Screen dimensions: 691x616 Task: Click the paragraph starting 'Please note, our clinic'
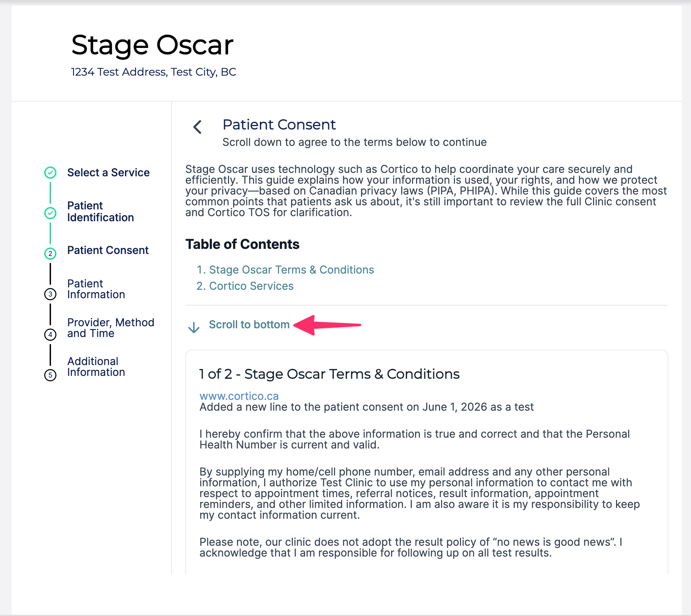pos(411,547)
